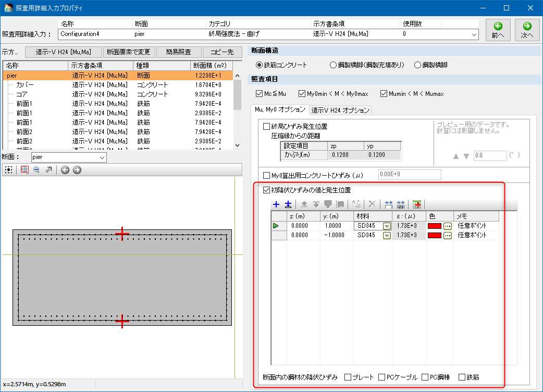This screenshot has width=543, height=392.
Task: Click the zoom out magnifier icon
Action: tap(36, 170)
